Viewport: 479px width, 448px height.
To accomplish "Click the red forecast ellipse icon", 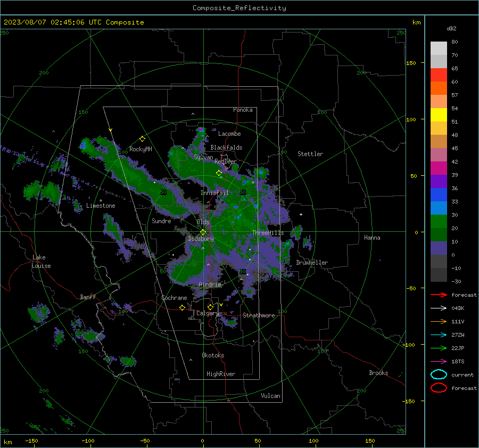I will click(439, 388).
